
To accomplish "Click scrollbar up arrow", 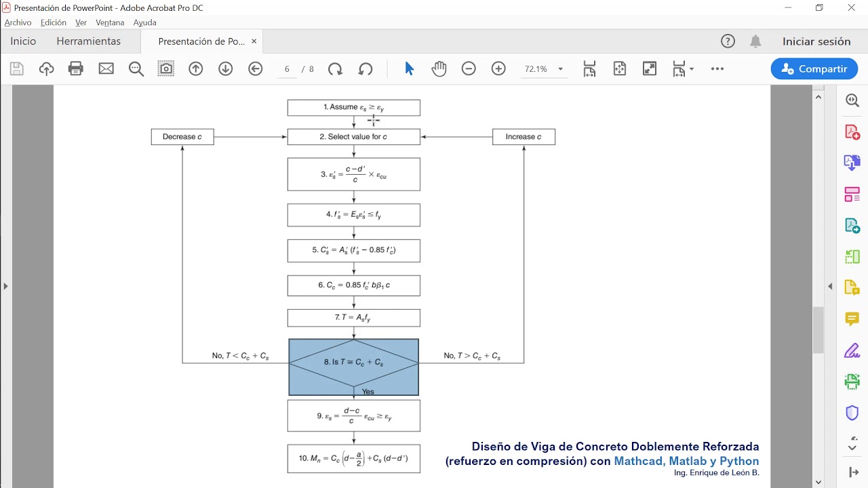I will pyautogui.click(x=818, y=97).
